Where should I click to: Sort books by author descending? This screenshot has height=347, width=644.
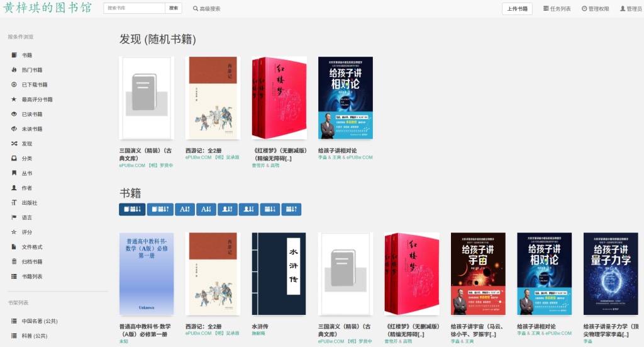249,209
